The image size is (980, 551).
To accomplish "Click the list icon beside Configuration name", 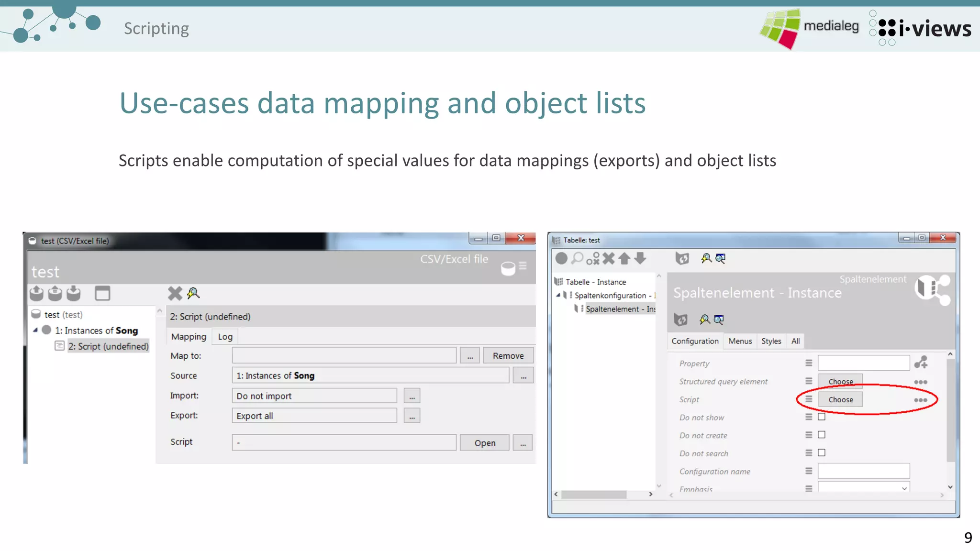I will (809, 471).
